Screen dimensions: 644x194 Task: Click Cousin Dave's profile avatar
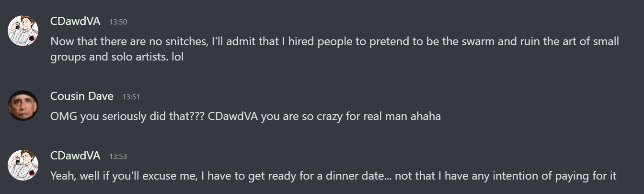(x=23, y=106)
